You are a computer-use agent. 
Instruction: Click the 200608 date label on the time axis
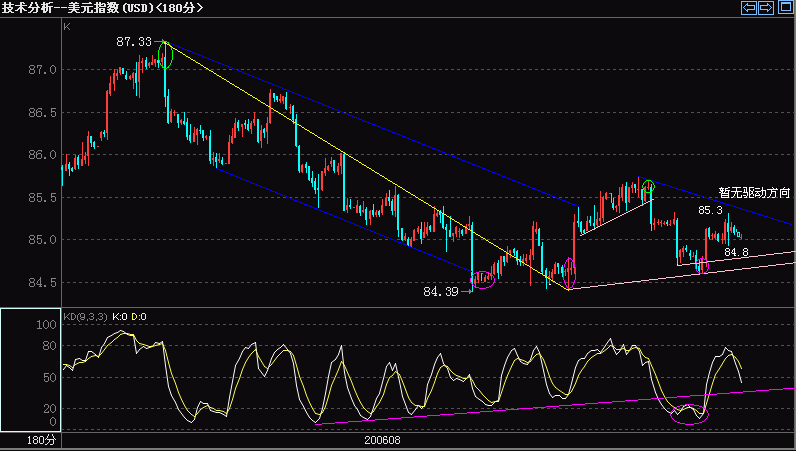tap(382, 440)
